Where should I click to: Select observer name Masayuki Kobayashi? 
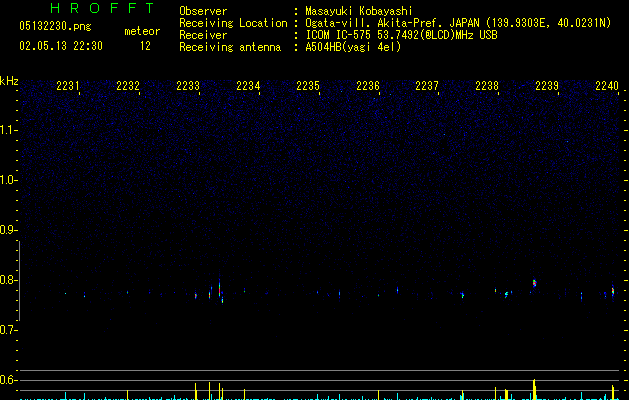tap(359, 11)
